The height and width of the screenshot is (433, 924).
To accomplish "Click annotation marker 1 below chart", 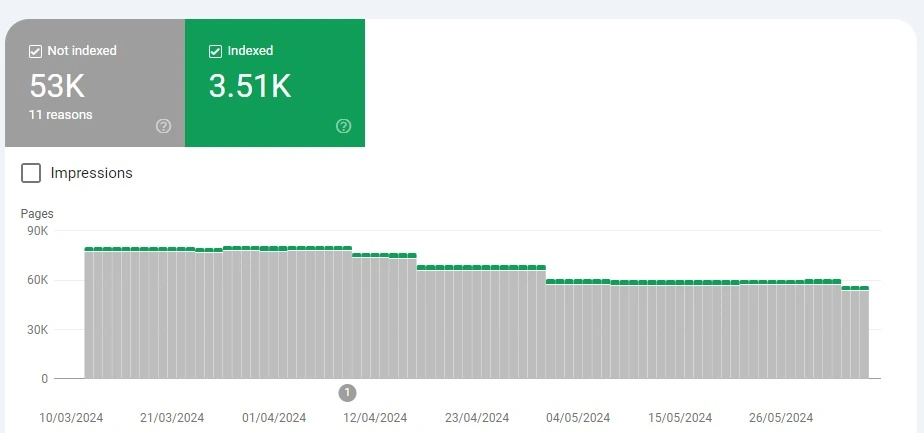I will 347,392.
